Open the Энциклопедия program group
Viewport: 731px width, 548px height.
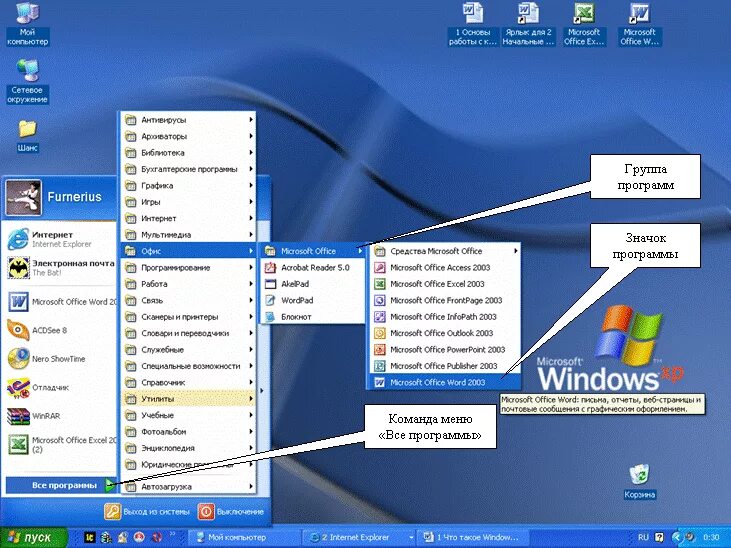tap(188, 448)
